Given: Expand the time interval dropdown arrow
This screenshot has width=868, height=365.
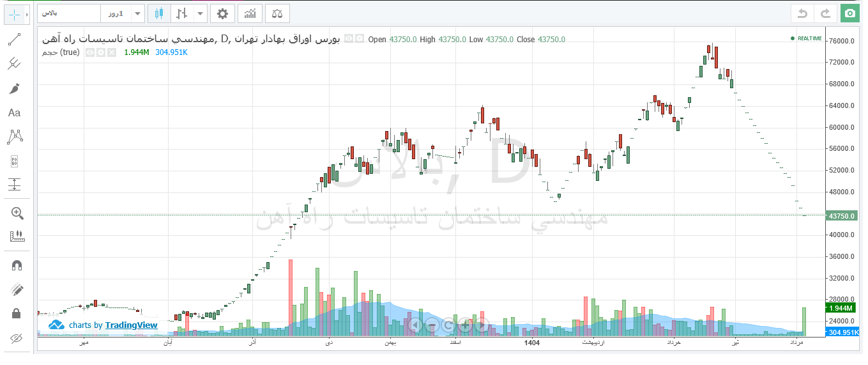Looking at the screenshot, I should click(138, 13).
